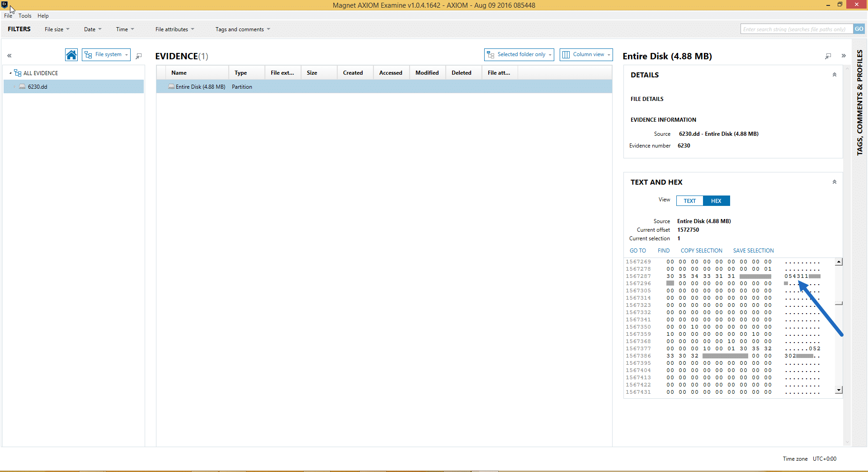Viewport: 868px width, 472px height.
Task: Open the Column view dropdown
Action: click(586, 55)
